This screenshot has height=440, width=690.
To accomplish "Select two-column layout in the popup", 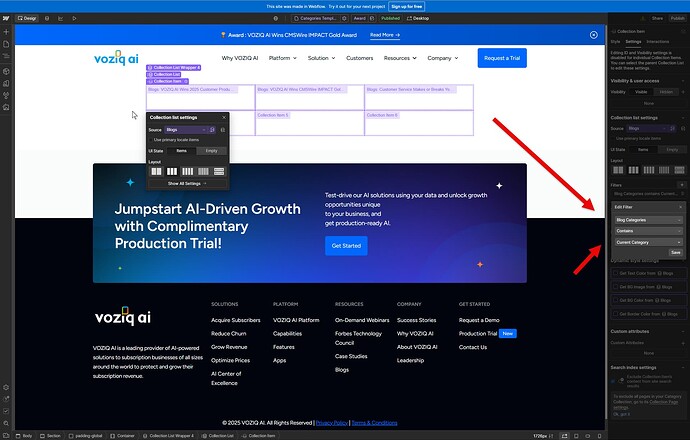I will coord(156,172).
